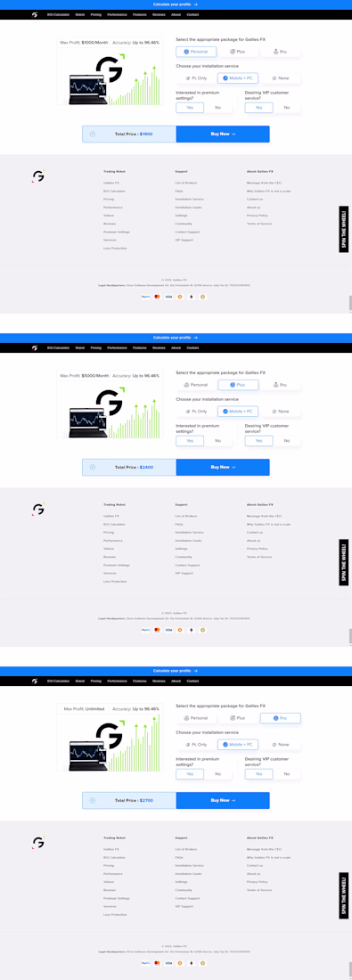Click the Visa icon in the footer under the $2700 page
This screenshot has height=980, width=352.
[168, 963]
